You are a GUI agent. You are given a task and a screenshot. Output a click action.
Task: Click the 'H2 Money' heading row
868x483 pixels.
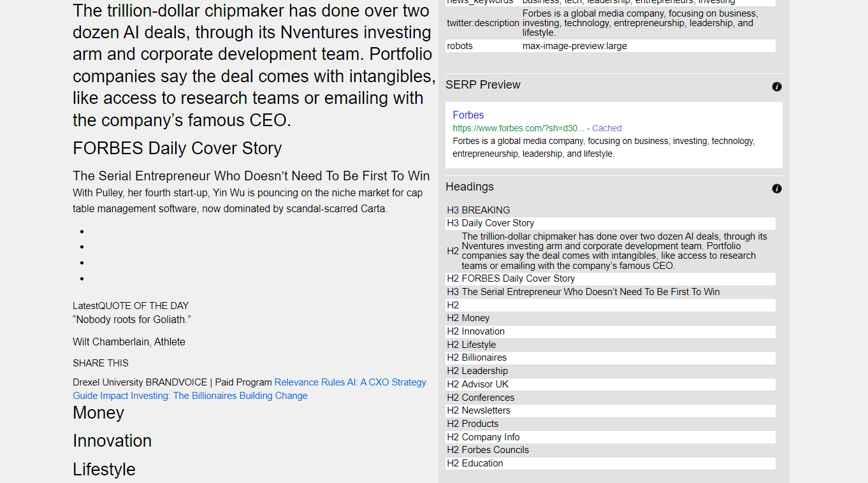pos(611,318)
